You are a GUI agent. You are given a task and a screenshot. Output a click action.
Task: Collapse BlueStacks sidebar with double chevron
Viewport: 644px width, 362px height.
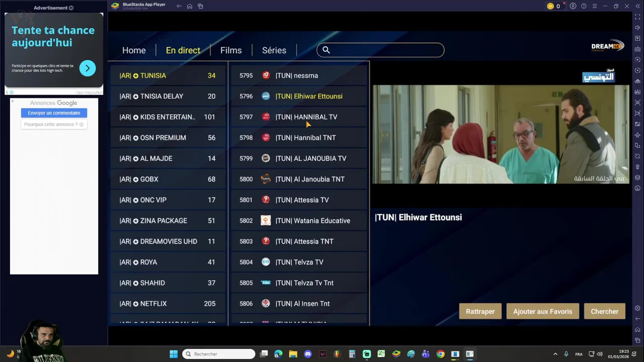tap(637, 6)
